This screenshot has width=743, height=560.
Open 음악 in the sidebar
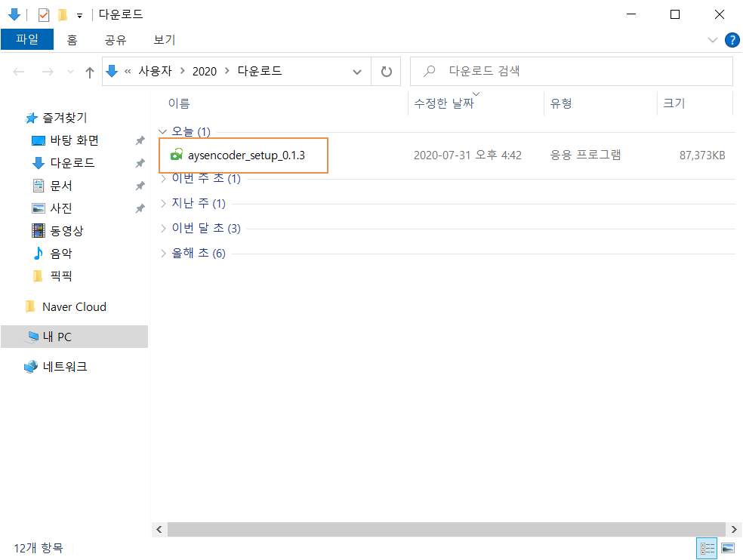point(61,254)
